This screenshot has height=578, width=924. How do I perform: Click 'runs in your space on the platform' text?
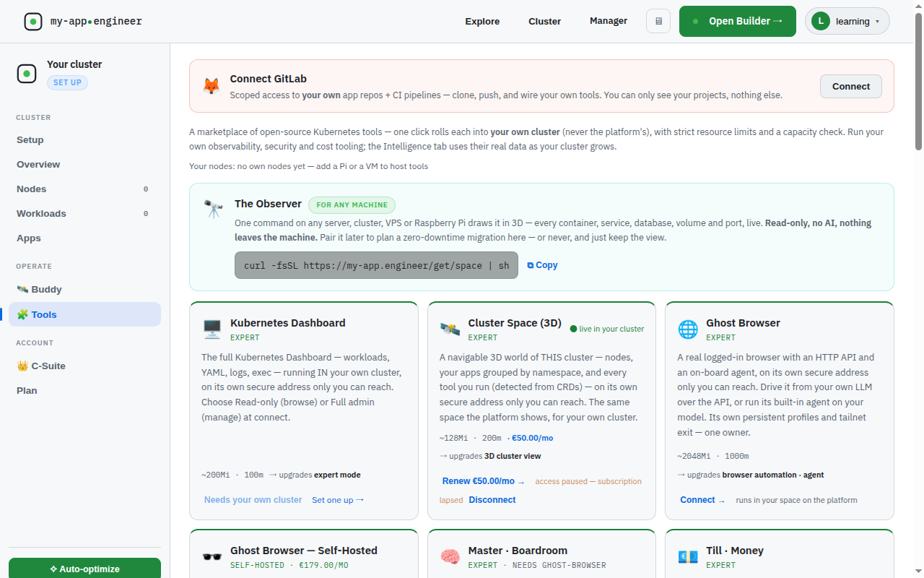pyautogui.click(x=796, y=500)
